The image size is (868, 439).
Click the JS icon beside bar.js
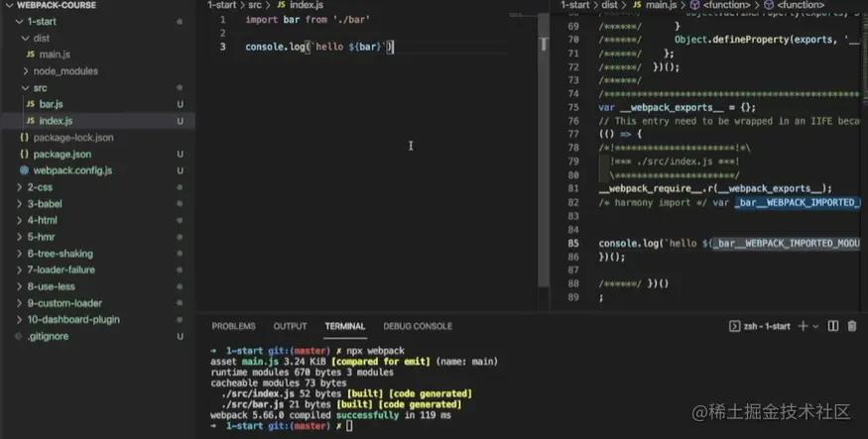point(31,104)
